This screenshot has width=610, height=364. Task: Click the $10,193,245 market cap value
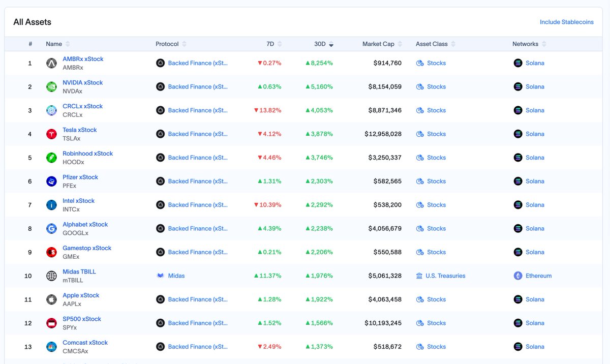click(x=383, y=323)
